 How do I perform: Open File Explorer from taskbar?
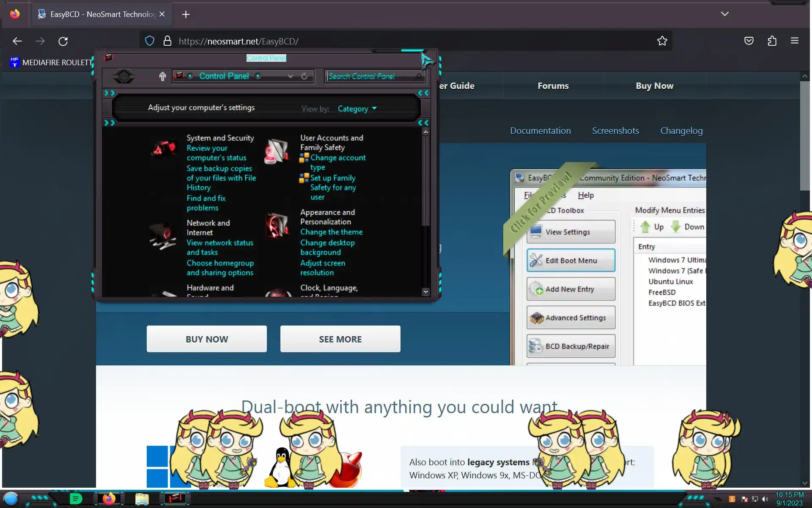[x=142, y=499]
